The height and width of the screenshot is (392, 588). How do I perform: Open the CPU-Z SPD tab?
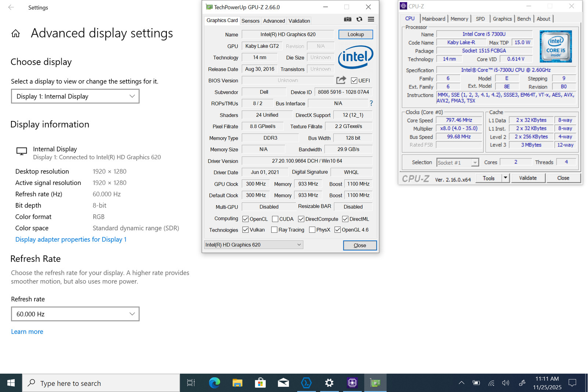(480, 19)
